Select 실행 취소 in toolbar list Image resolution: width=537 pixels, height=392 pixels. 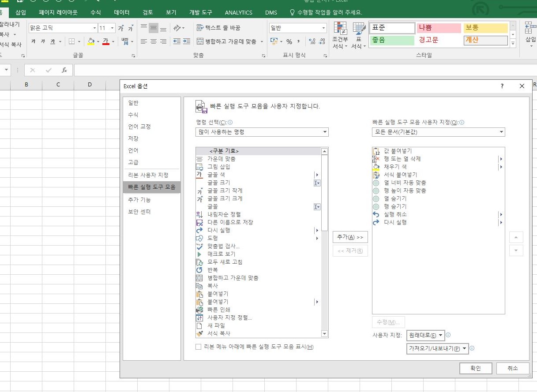438,214
